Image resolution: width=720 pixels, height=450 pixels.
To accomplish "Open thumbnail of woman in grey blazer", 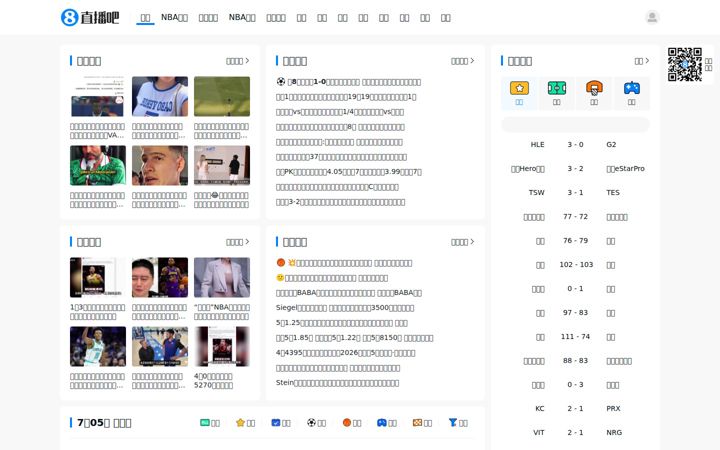I will pos(222,277).
